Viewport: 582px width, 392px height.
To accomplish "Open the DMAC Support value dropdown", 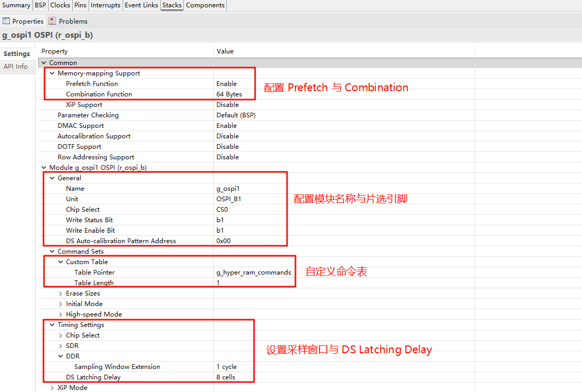I will tap(226, 126).
